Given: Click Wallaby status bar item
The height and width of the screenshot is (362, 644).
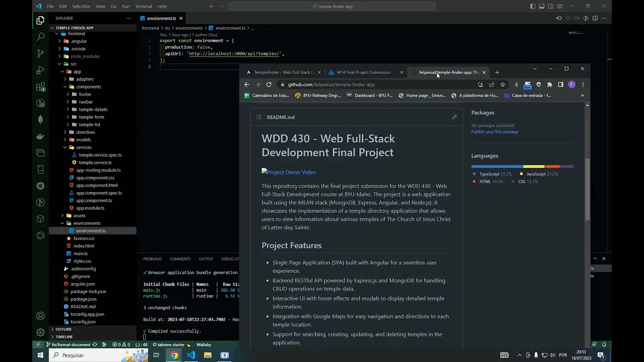Looking at the screenshot, I should click(x=204, y=344).
